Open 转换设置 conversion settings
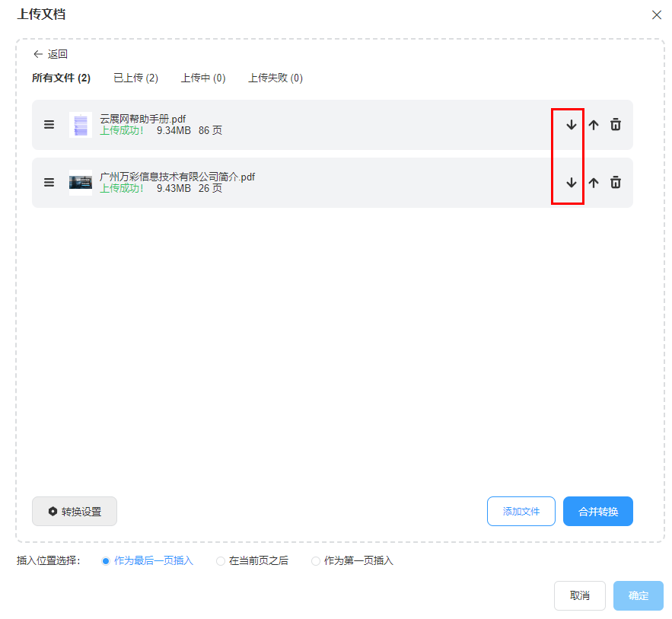The width and height of the screenshot is (672, 619). click(75, 512)
